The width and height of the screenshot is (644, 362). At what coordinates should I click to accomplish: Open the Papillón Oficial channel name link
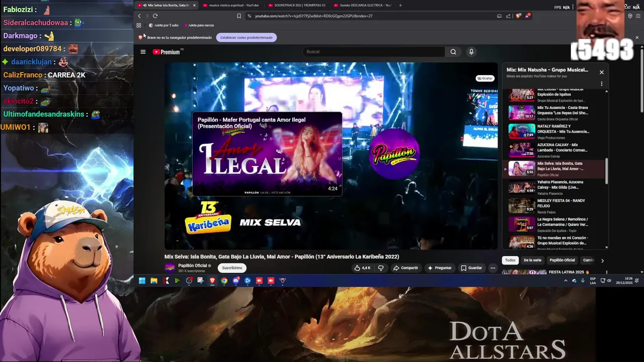pos(194,265)
